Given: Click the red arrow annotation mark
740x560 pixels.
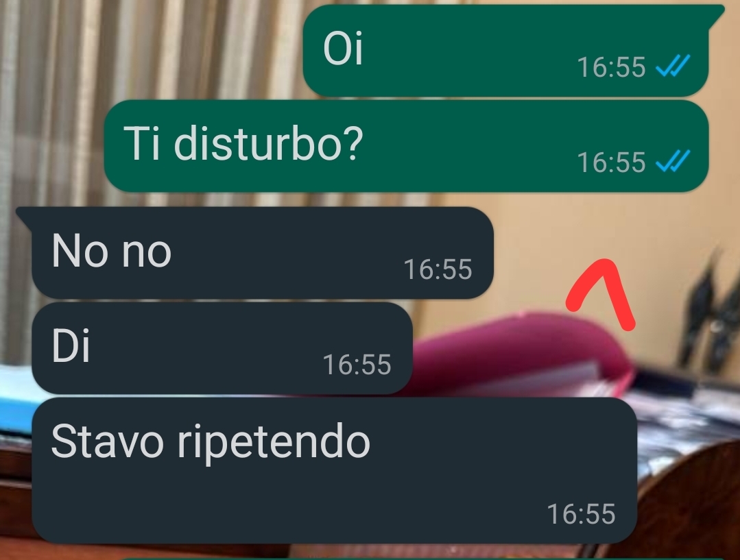Looking at the screenshot, I should [601, 294].
